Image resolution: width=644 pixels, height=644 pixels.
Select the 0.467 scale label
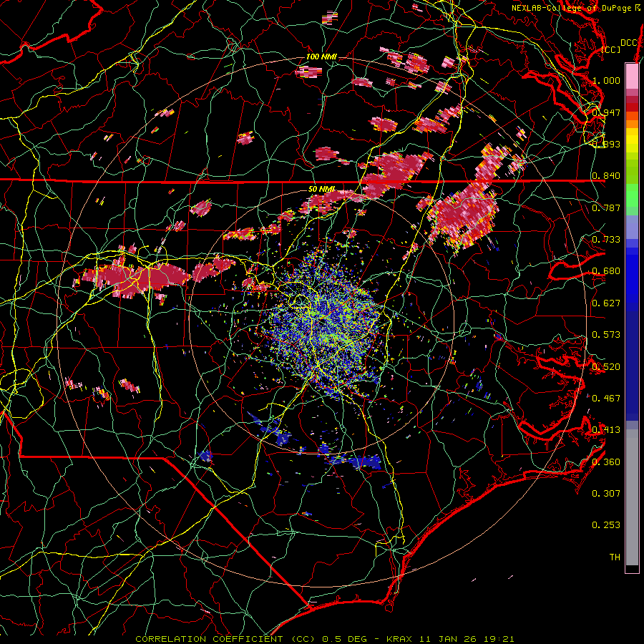(x=606, y=399)
